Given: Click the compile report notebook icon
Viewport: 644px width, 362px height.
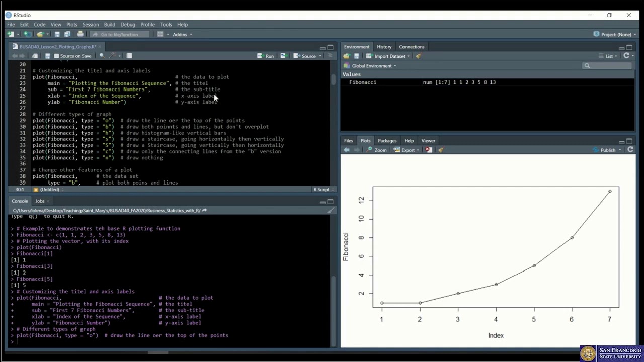Looking at the screenshot, I should 129,56.
